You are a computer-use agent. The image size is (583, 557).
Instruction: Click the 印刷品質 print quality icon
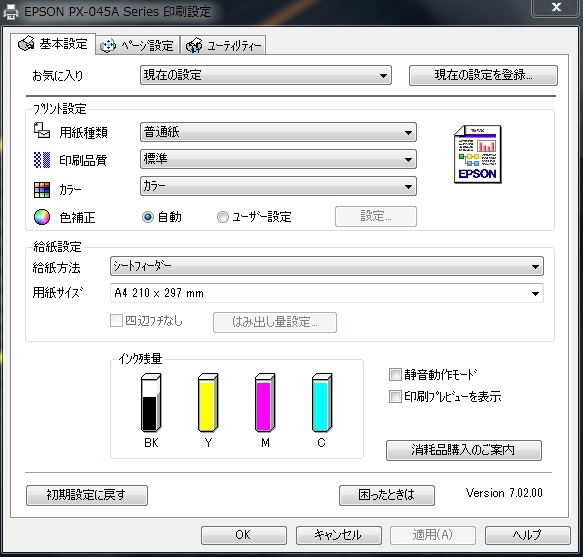42,160
